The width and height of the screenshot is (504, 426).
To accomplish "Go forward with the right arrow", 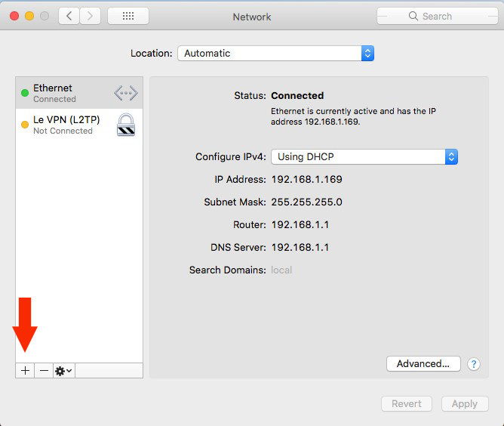I will (91, 16).
